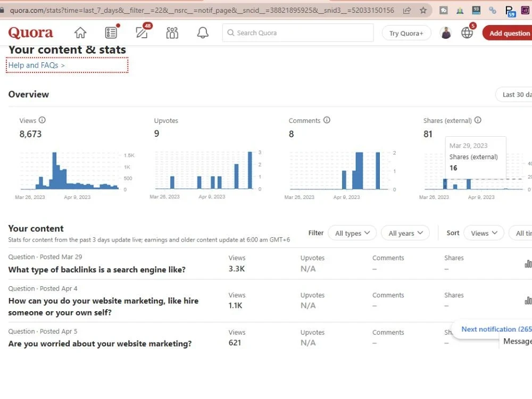The image size is (532, 399).
Task: Open the language globe icon
Action: pyautogui.click(x=467, y=33)
